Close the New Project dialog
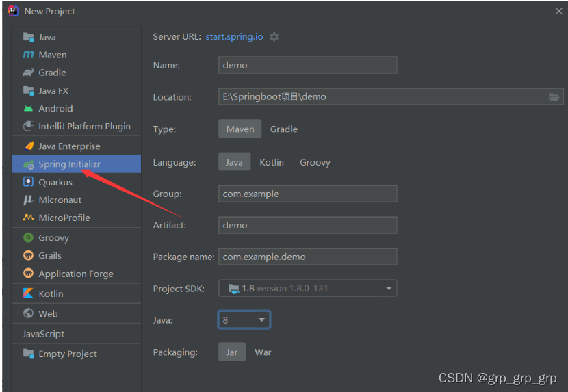Viewport: 568px width, 392px height. [x=558, y=11]
